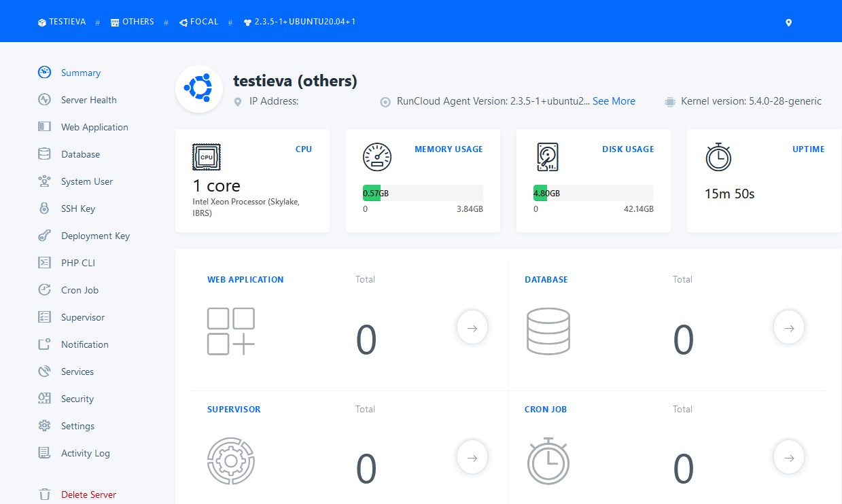Click FOCAL breadcrumb in top bar
Screen dimensions: 842x504
coord(199,22)
